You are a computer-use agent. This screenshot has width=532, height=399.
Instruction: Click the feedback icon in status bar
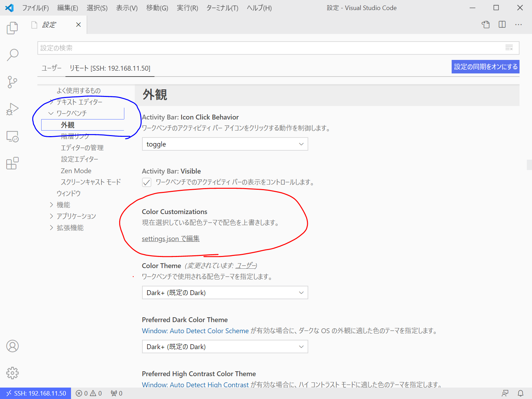pyautogui.click(x=505, y=393)
